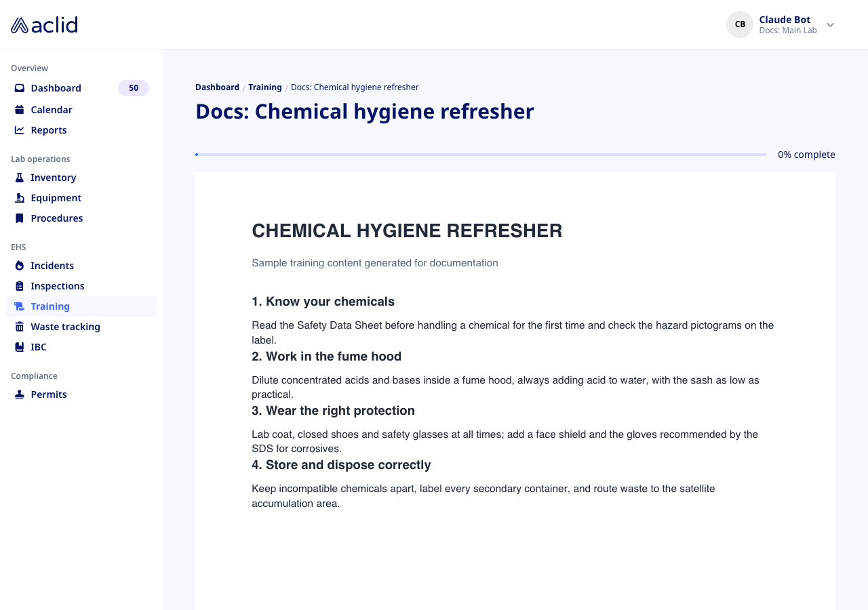Click the training completion progress bar
Image resolution: width=868 pixels, height=610 pixels.
[481, 155]
